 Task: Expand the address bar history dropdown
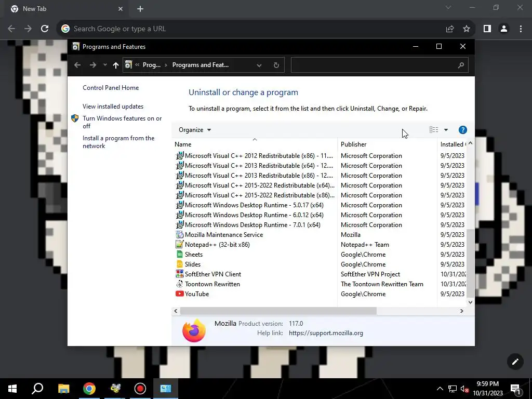point(259,65)
